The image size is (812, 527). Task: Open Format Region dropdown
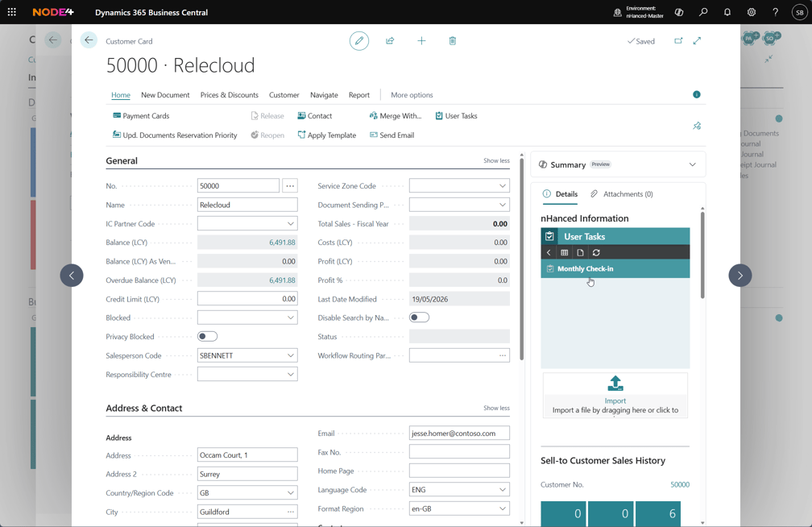click(503, 508)
